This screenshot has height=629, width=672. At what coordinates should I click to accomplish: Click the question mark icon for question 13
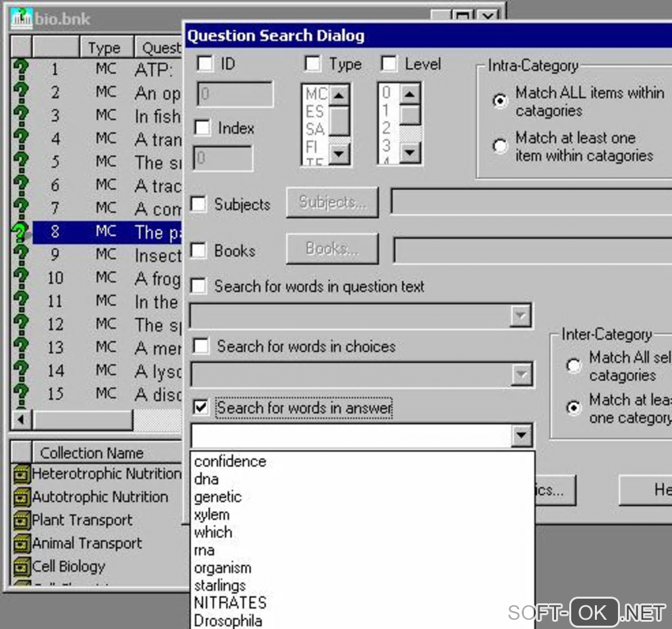tap(21, 347)
